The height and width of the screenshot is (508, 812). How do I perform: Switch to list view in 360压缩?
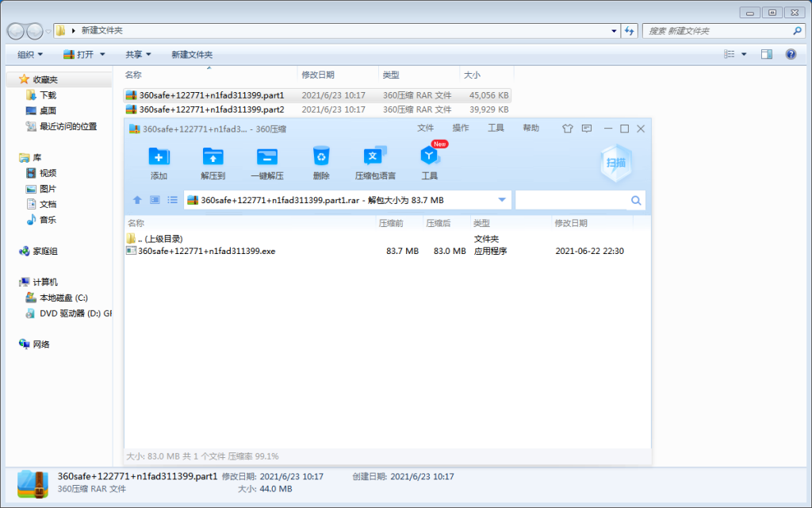[x=172, y=200]
